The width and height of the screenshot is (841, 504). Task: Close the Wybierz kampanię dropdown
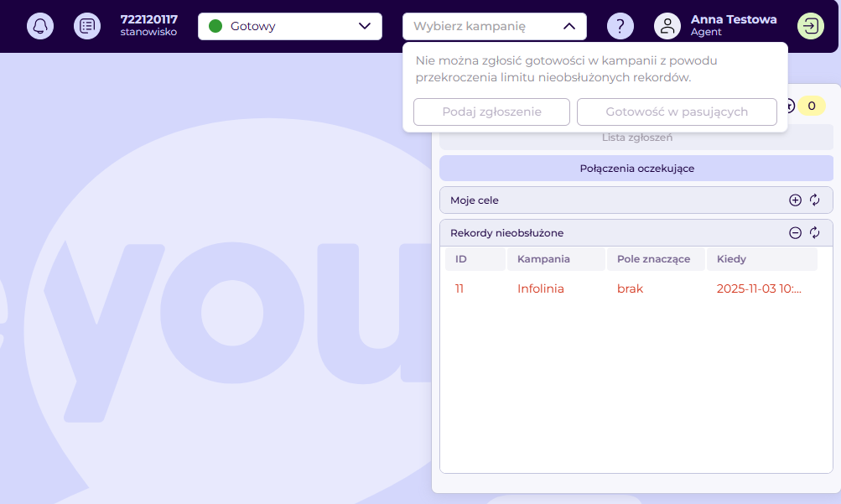[x=495, y=26]
